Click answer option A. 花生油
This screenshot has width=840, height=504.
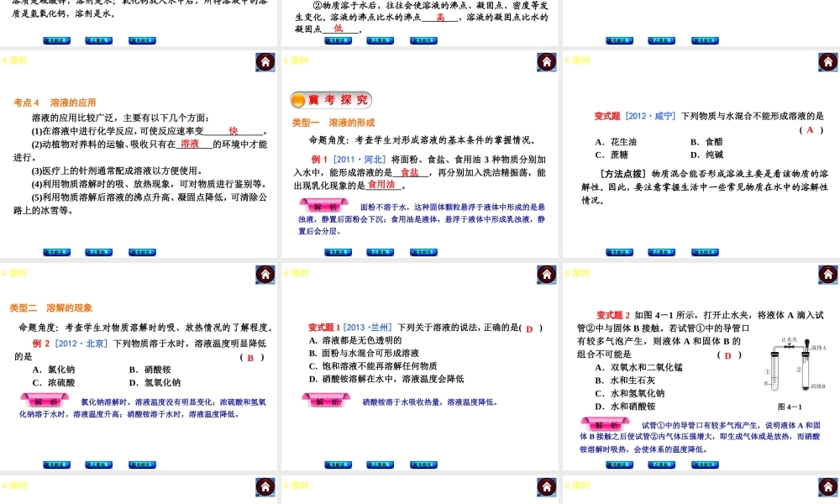point(616,142)
